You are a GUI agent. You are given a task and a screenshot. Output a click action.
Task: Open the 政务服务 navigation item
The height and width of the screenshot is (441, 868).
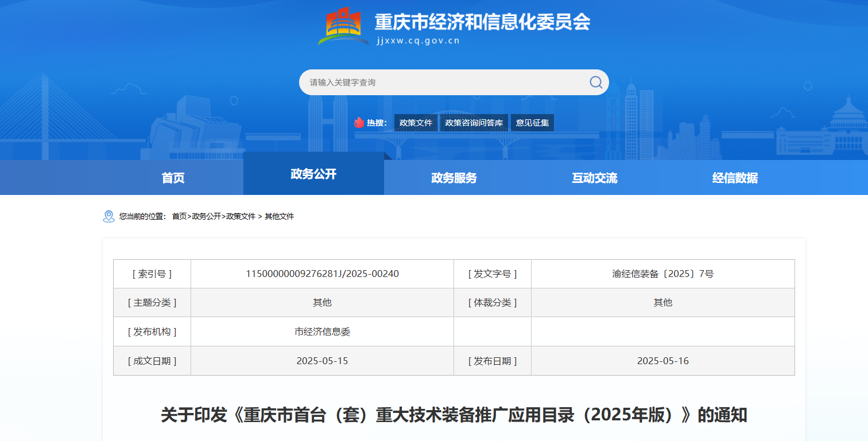(x=454, y=178)
